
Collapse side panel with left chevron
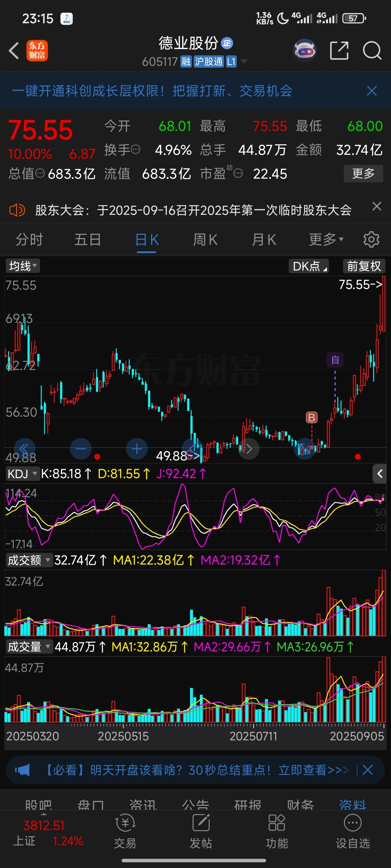coord(379,473)
